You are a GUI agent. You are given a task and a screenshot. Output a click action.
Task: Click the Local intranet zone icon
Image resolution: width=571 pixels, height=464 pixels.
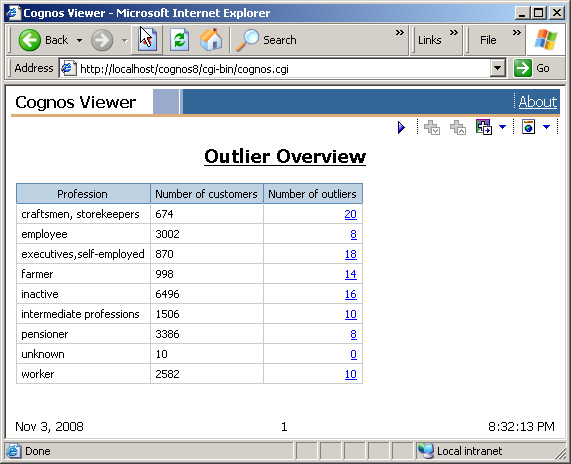[425, 451]
